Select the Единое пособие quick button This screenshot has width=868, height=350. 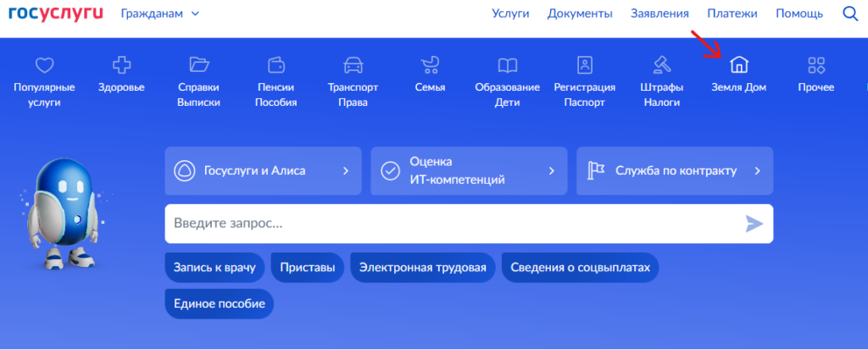219,303
